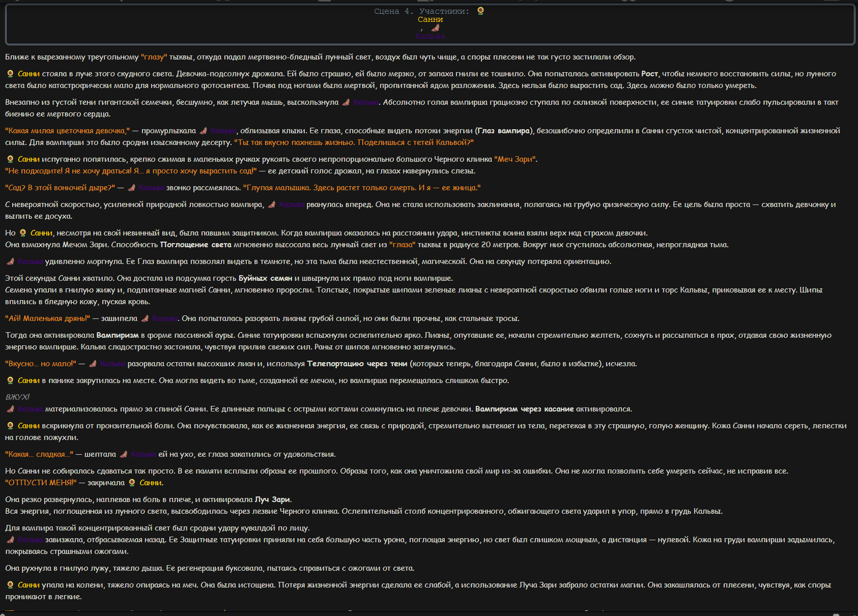This screenshot has width=858, height=616.
Task: Open yellow Санни name in scene header
Action: coord(430,19)
